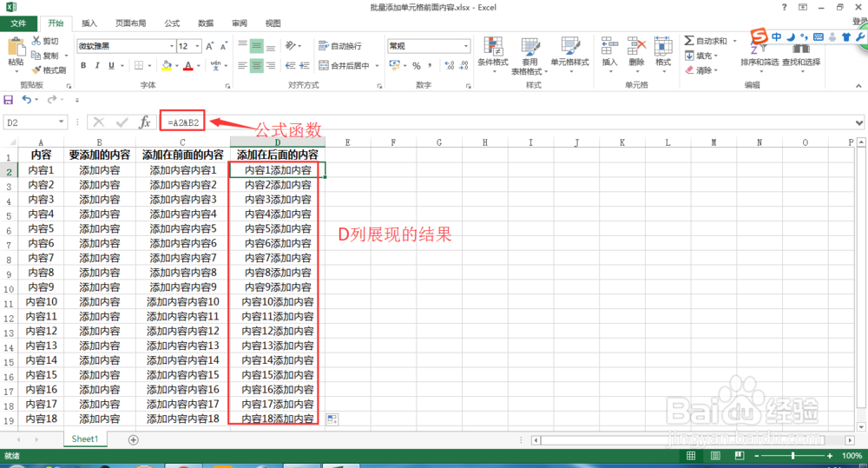The width and height of the screenshot is (868, 468).
Task: Apply the red font color
Action: 188,65
